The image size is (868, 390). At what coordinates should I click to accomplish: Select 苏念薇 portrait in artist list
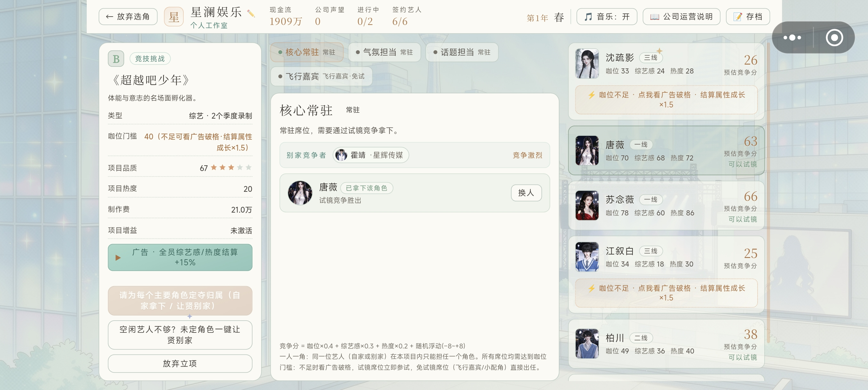point(587,205)
